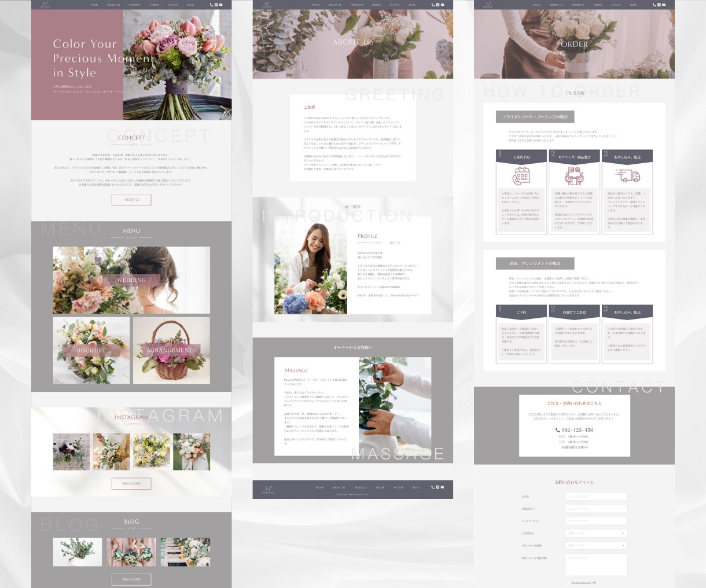The width and height of the screenshot is (706, 588).
Task: Open the privacy policy link by the checkbox
Action: click(x=581, y=582)
